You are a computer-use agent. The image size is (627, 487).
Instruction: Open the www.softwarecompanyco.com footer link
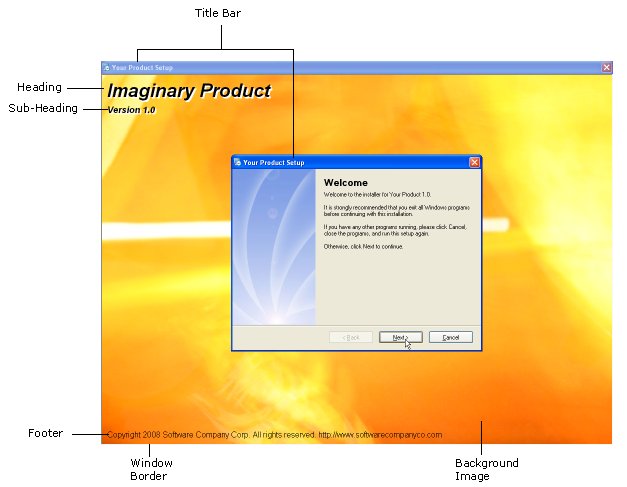(379, 435)
